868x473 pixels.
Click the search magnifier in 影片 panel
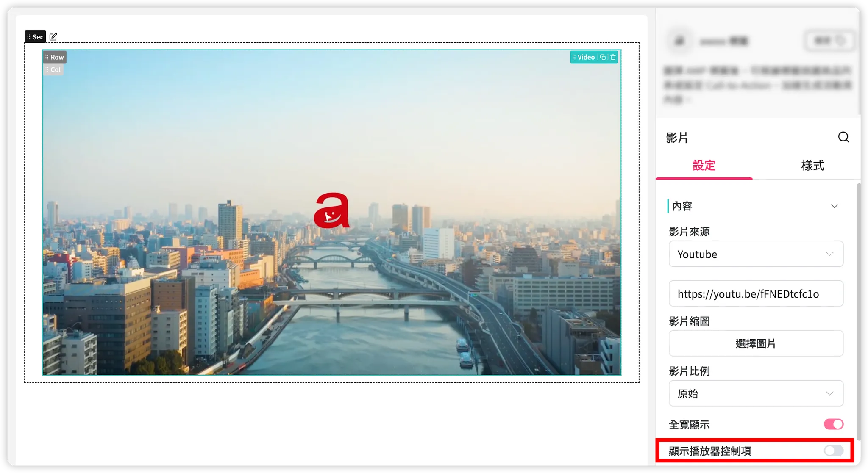tap(843, 137)
